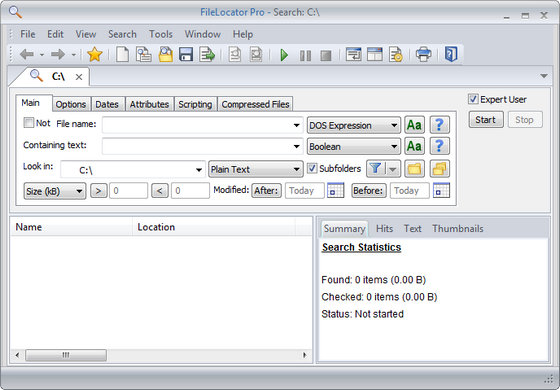Click the printer icon in toolbar
The width and height of the screenshot is (560, 390).
(424, 55)
